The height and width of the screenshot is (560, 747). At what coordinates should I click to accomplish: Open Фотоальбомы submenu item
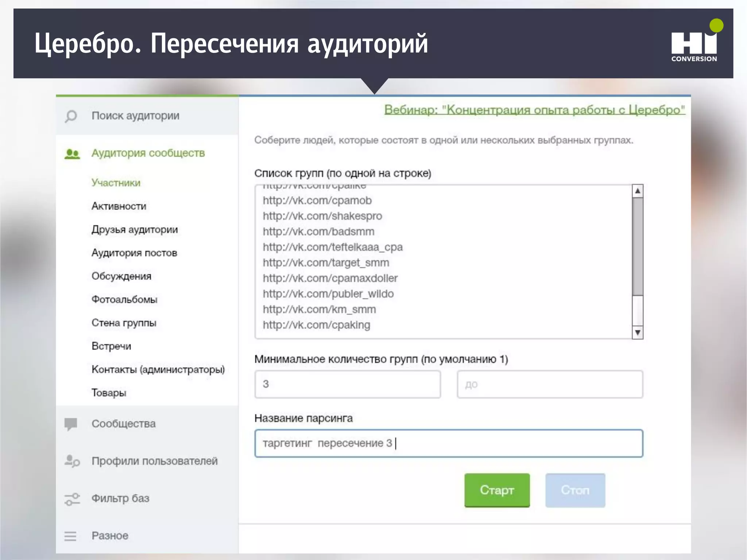124,299
